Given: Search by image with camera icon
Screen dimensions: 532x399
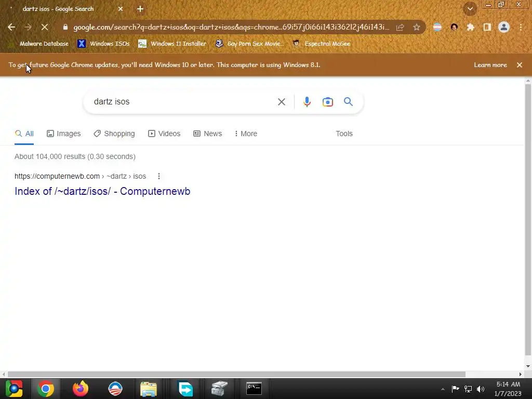Looking at the screenshot, I should point(327,102).
